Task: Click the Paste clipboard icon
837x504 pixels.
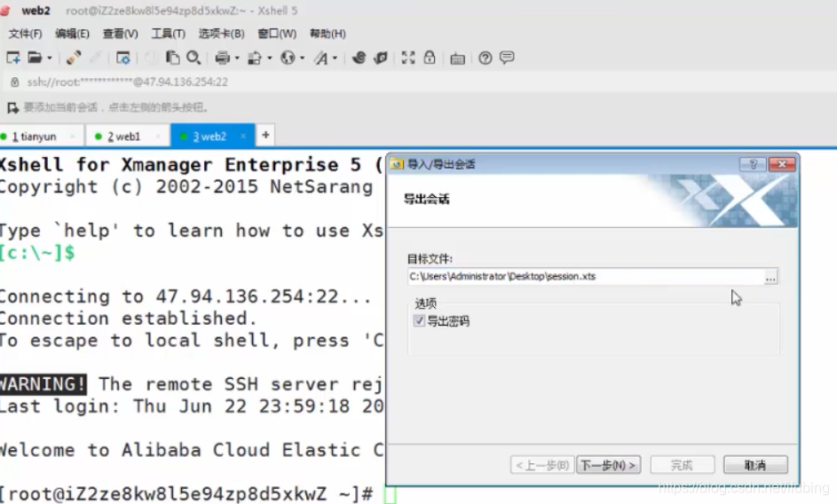Action: (172, 57)
